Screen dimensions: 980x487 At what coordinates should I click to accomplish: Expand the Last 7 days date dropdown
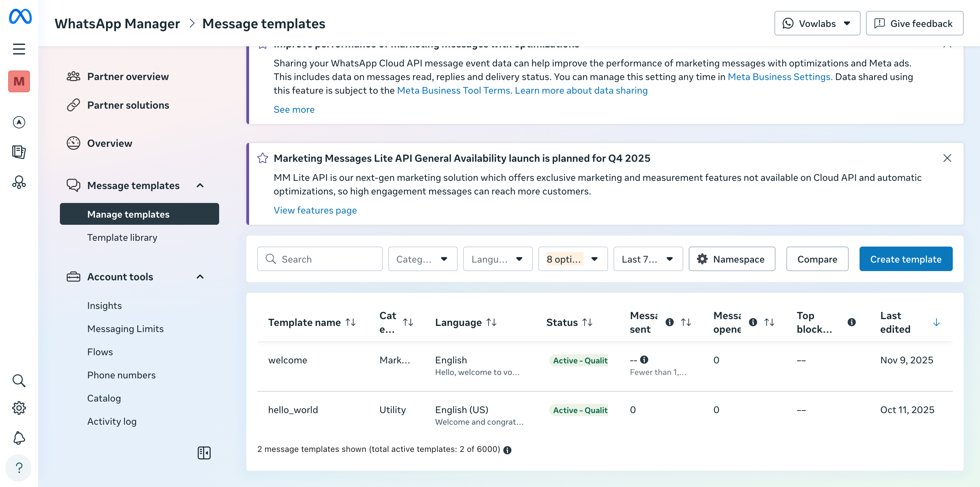(x=648, y=259)
